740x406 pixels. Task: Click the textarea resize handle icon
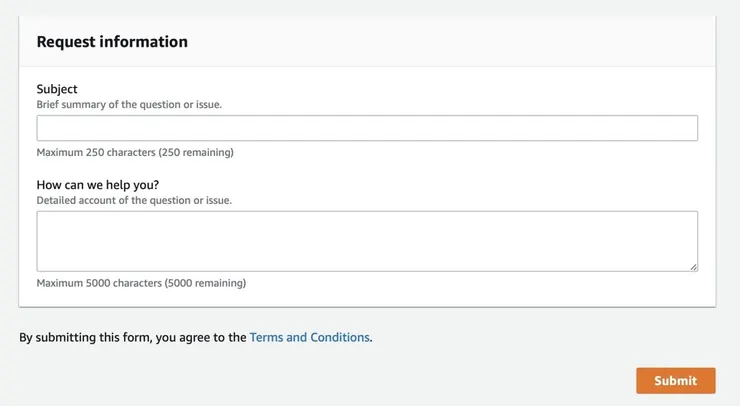[693, 266]
